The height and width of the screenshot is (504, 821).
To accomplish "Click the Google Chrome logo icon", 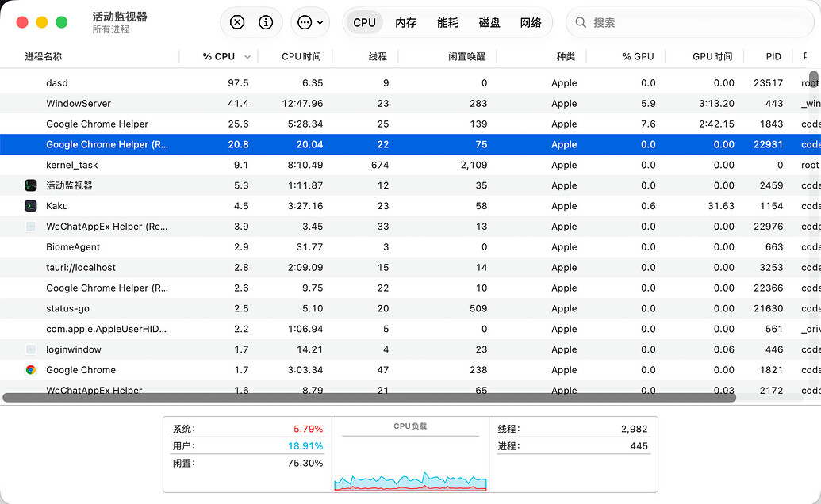I will click(x=31, y=369).
